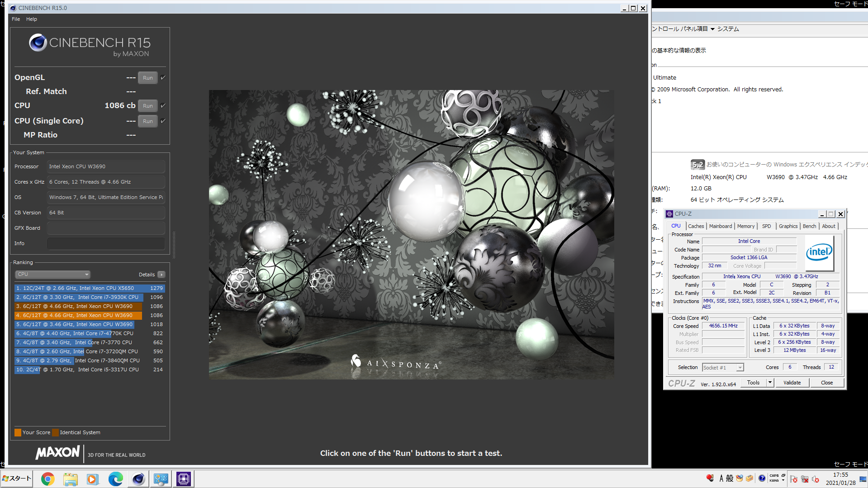The image size is (868, 488).
Task: Click the Windows Experience Index 5.2 badge
Action: (x=697, y=165)
